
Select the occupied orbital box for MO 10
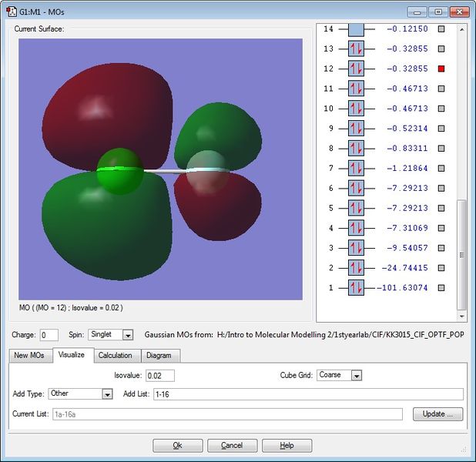[356, 109]
